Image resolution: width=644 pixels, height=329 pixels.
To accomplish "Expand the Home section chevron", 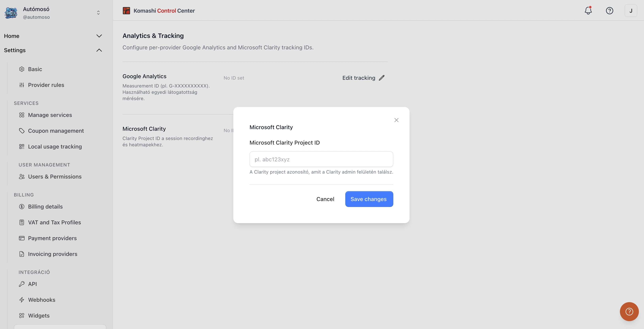I will pos(99,36).
